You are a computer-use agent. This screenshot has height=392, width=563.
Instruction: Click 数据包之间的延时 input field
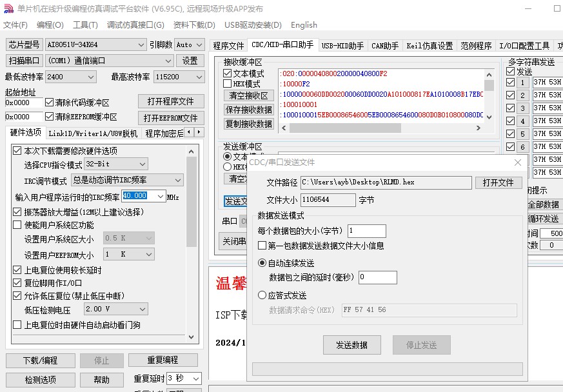(378, 277)
